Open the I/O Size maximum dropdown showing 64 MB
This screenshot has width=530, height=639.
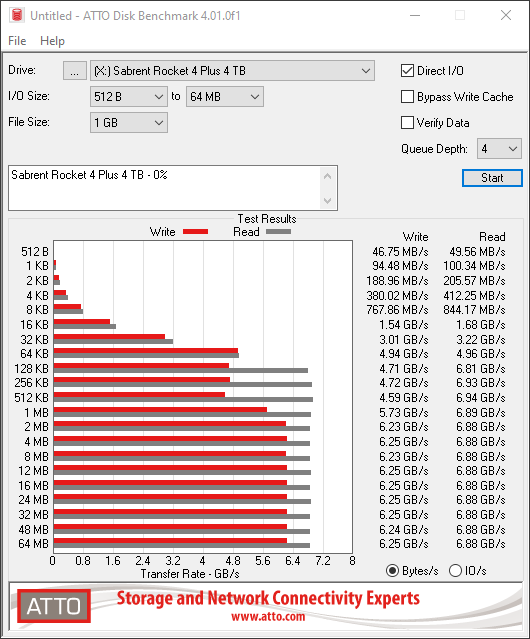point(224,97)
